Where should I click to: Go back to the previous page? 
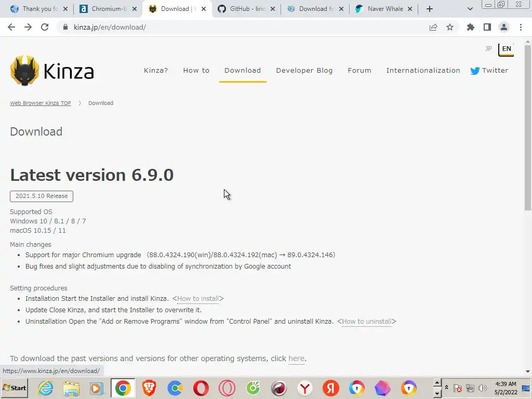click(x=11, y=27)
